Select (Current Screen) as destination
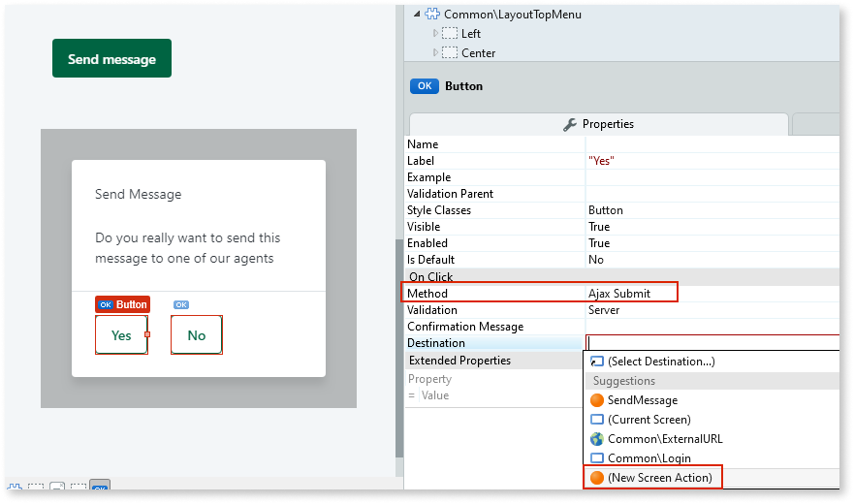The height and width of the screenshot is (504, 854). [x=648, y=420]
